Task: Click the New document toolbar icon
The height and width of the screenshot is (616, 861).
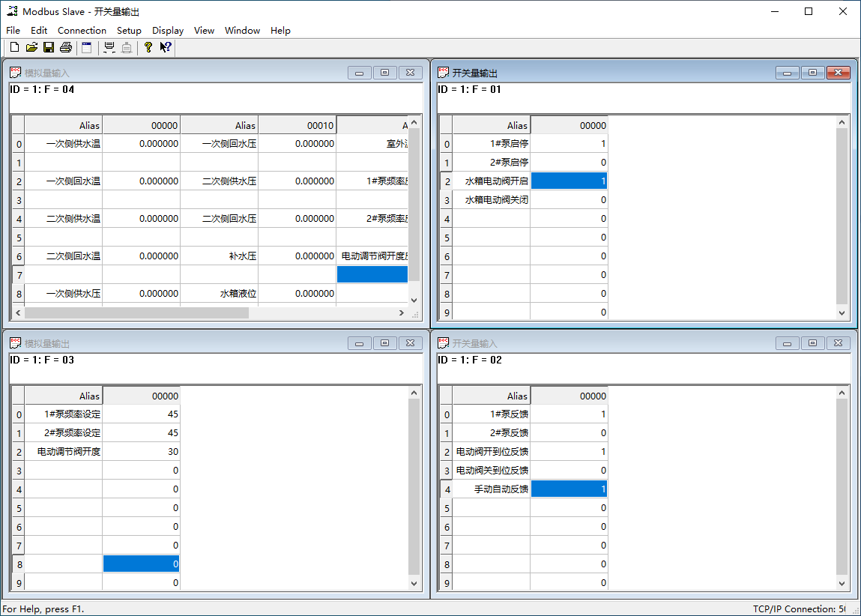Action: pyautogui.click(x=15, y=47)
